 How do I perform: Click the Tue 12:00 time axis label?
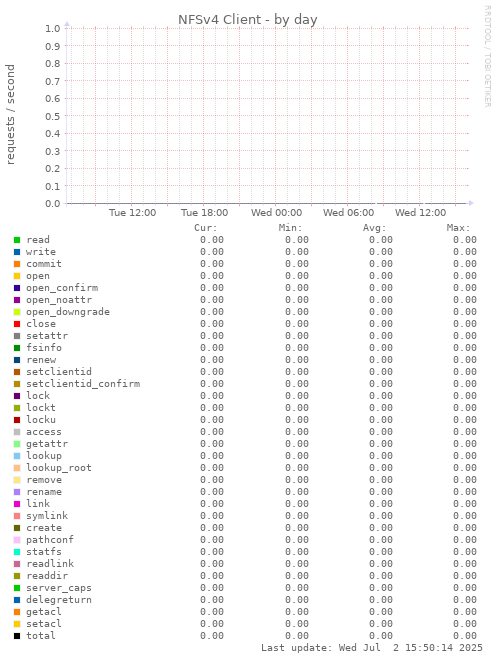click(x=133, y=213)
